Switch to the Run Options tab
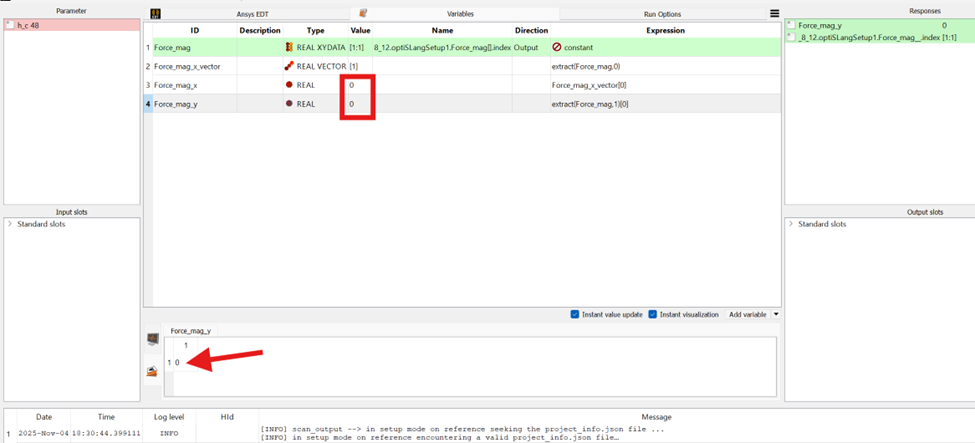 click(x=662, y=14)
